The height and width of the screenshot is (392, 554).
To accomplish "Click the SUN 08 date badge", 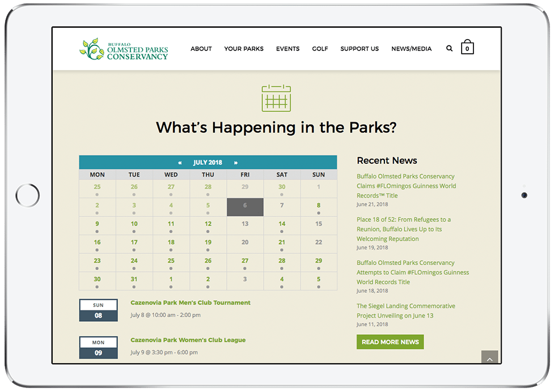I will pos(98,310).
